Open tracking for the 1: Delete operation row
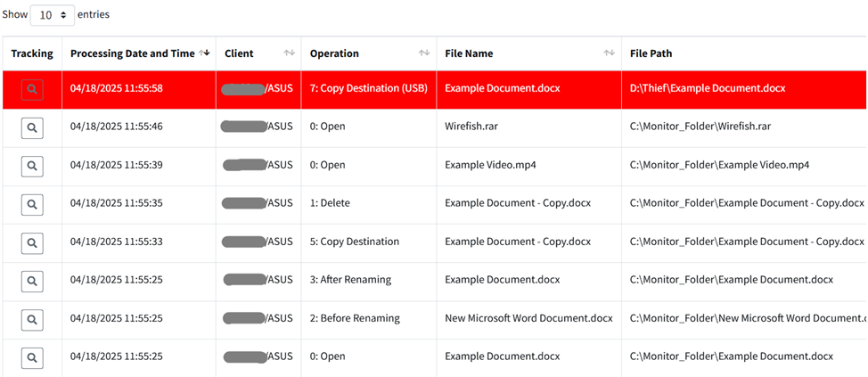The image size is (868, 377). coord(32,204)
